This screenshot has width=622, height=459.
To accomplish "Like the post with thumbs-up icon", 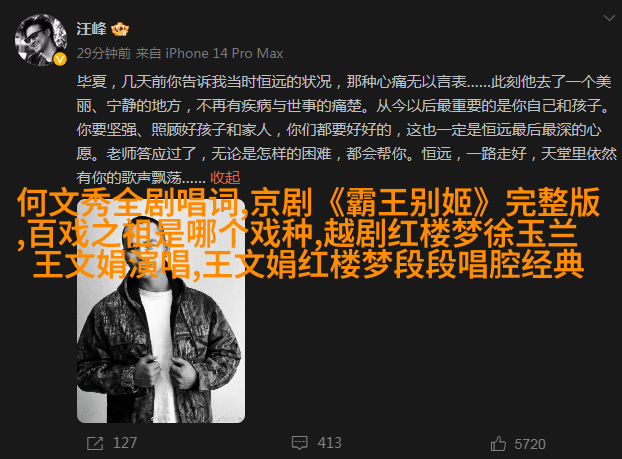I will (x=498, y=444).
